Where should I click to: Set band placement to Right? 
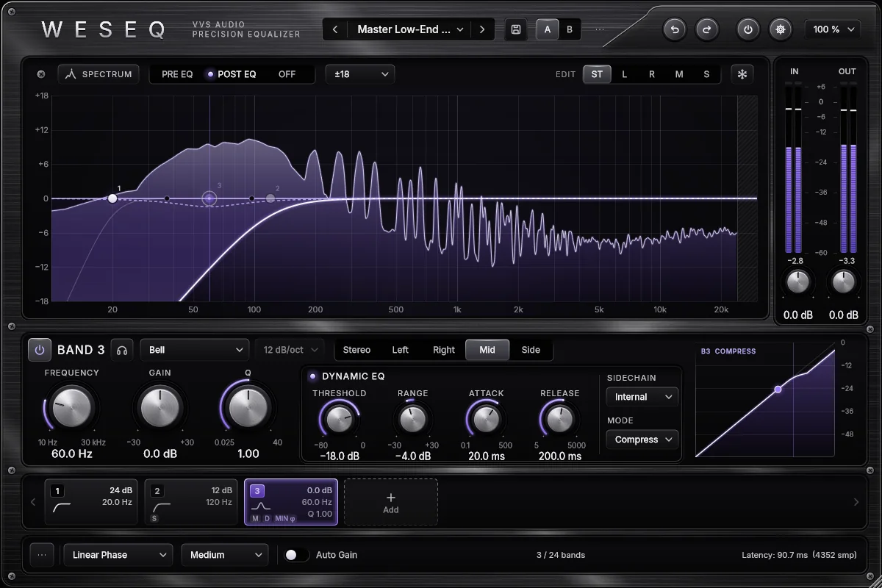(x=444, y=350)
